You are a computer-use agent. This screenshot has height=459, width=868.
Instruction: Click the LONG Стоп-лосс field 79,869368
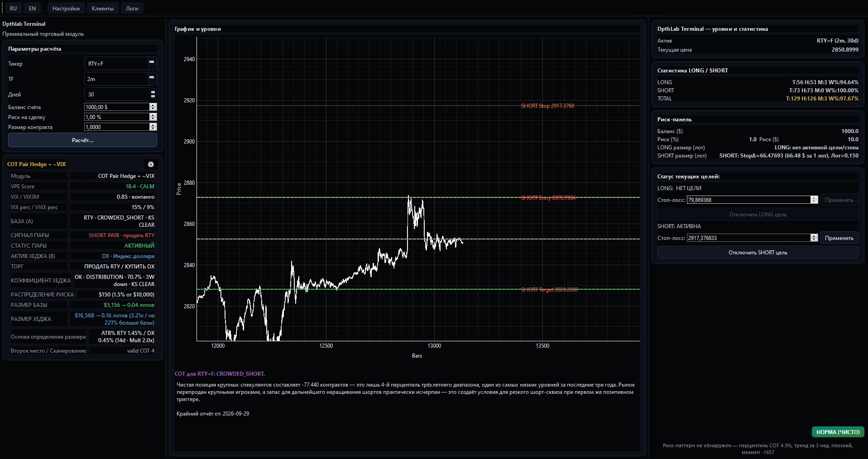click(x=748, y=200)
